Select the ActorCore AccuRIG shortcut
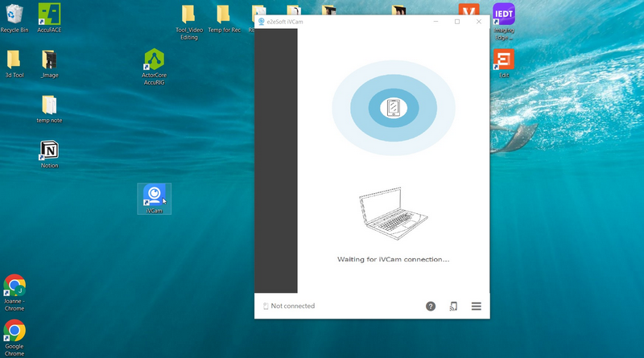 (x=154, y=67)
